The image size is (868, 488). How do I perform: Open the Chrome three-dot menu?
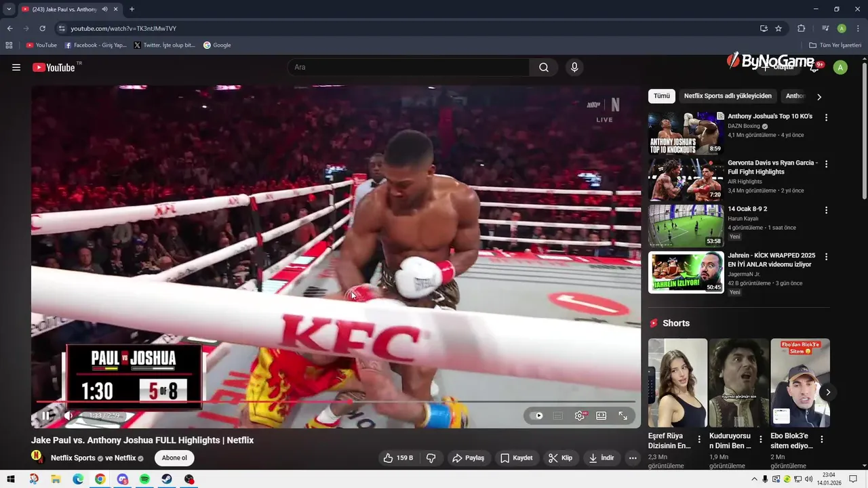point(859,28)
